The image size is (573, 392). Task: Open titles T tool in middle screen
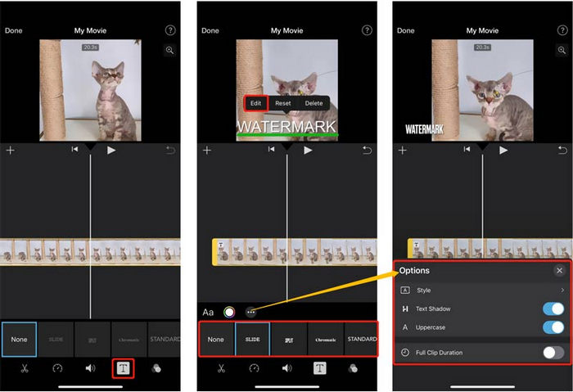(320, 368)
